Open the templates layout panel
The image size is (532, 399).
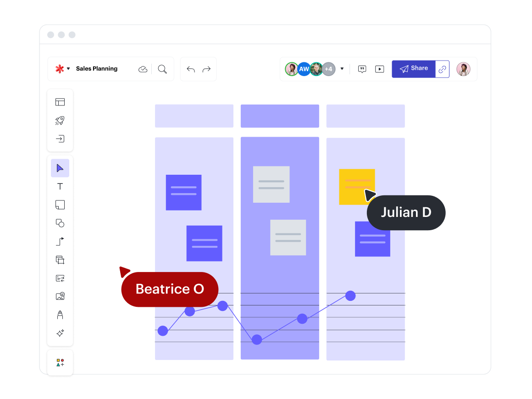[60, 102]
